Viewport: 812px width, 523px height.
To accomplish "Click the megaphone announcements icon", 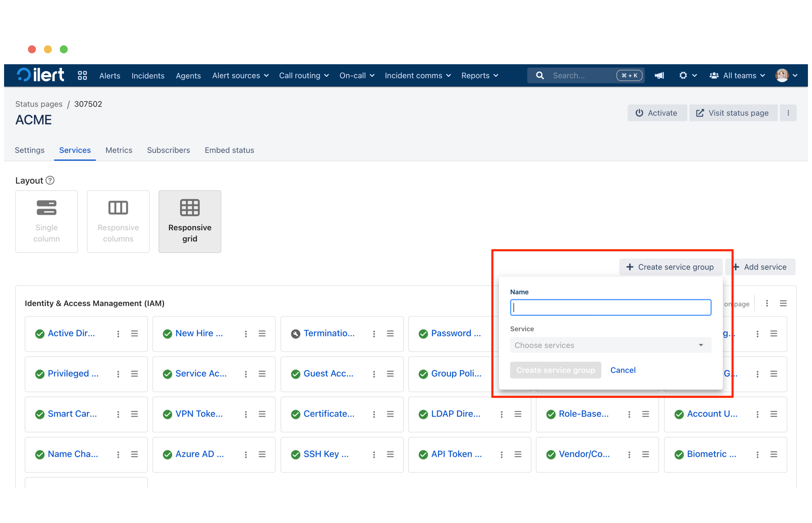I will click(x=659, y=75).
